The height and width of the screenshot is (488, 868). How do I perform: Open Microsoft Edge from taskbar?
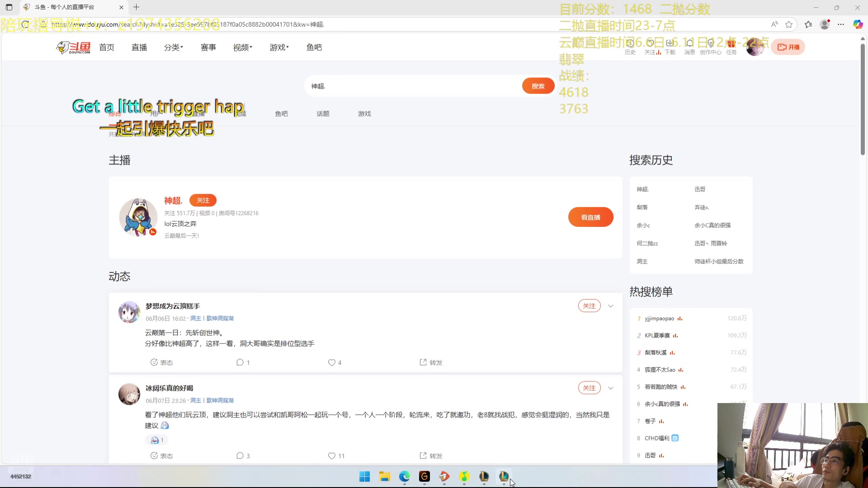404,477
